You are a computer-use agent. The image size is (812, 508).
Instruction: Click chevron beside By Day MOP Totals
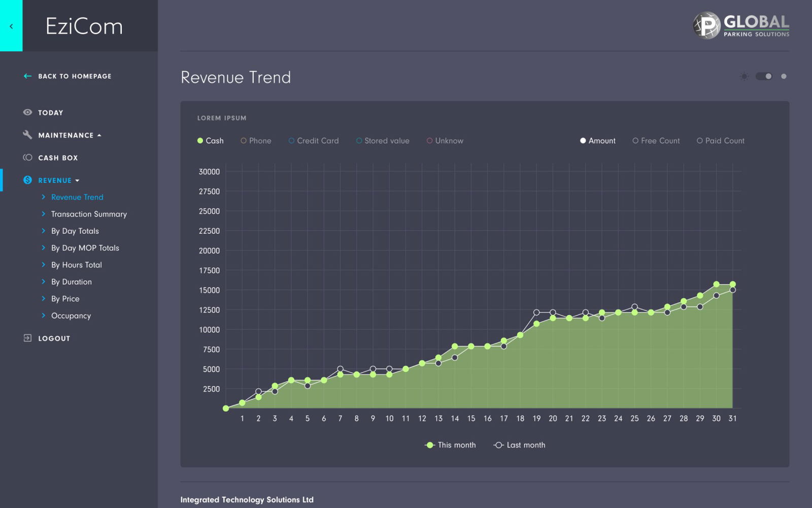pos(43,247)
